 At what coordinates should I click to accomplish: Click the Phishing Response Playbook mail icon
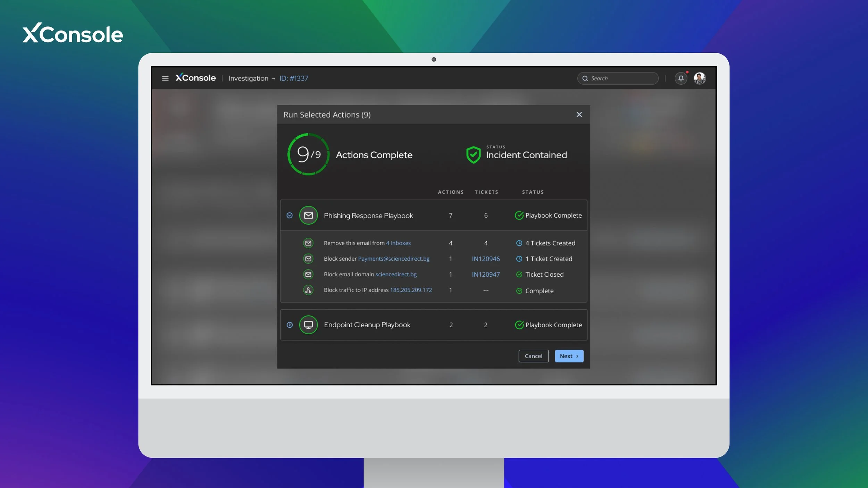pyautogui.click(x=308, y=216)
